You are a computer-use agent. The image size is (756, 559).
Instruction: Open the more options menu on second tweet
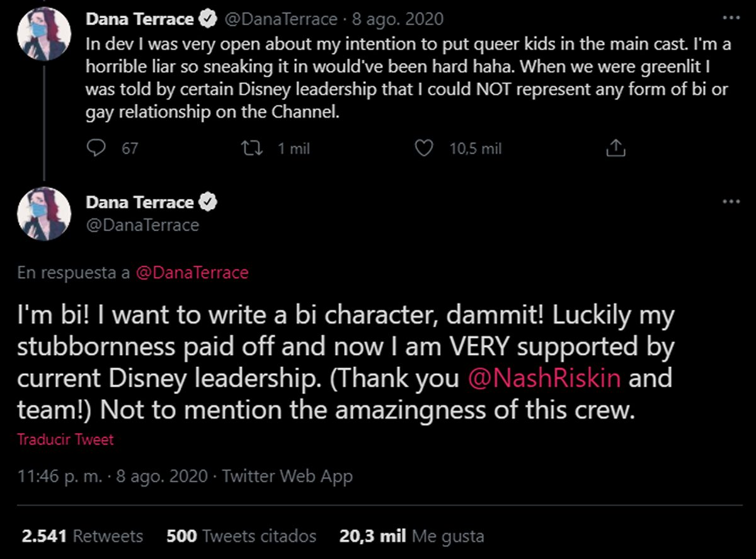[x=731, y=202]
